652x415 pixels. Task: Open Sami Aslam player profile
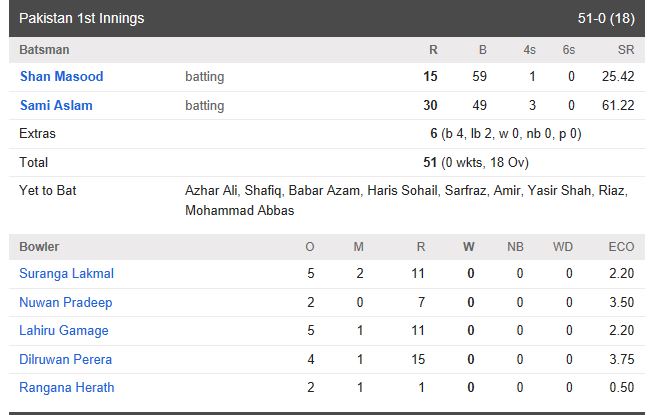coord(56,105)
